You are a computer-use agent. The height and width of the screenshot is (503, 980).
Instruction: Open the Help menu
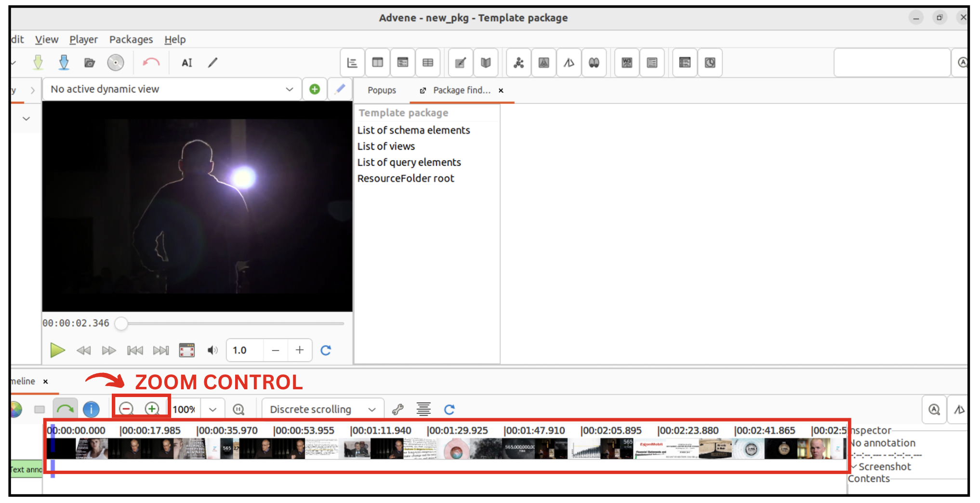coord(175,40)
